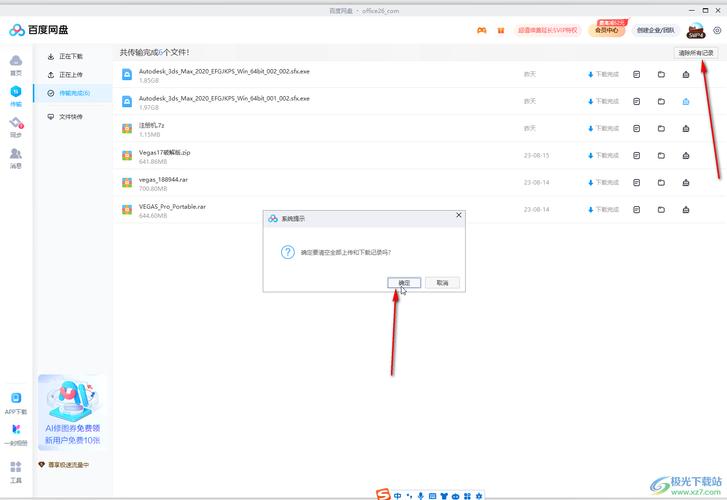Click the 百度网盘 logo
This screenshot has width=727, height=500.
[x=38, y=30]
